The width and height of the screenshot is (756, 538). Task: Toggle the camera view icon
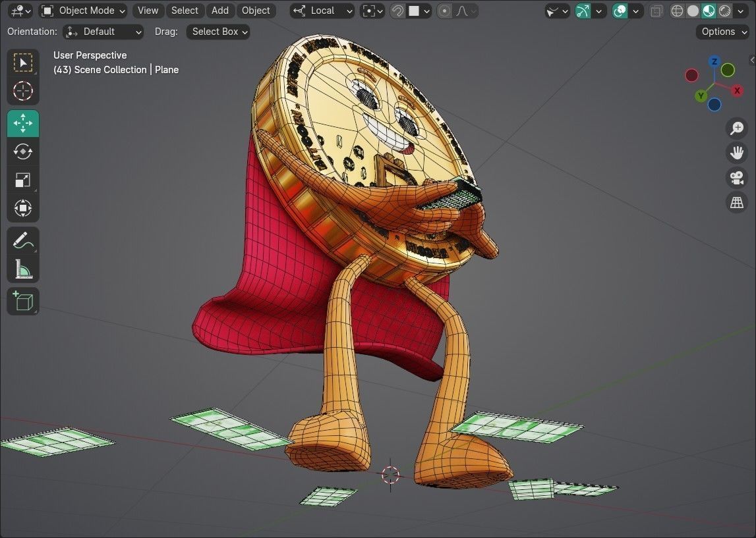pos(737,178)
